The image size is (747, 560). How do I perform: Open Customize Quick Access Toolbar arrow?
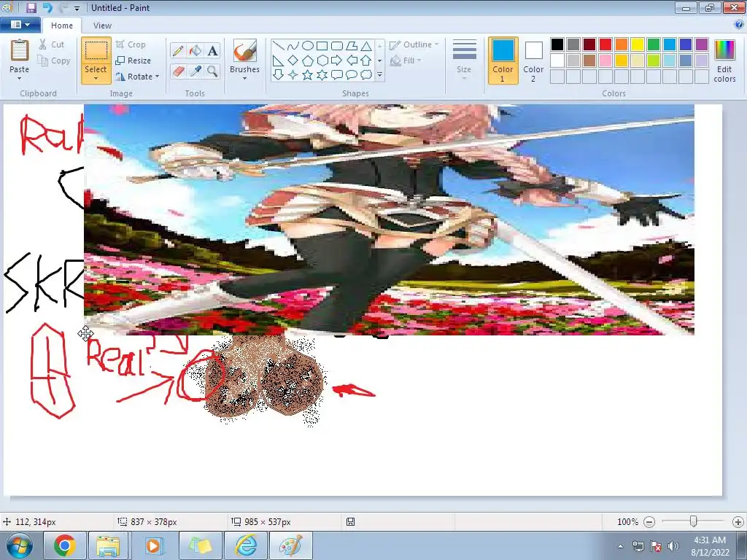pos(77,8)
